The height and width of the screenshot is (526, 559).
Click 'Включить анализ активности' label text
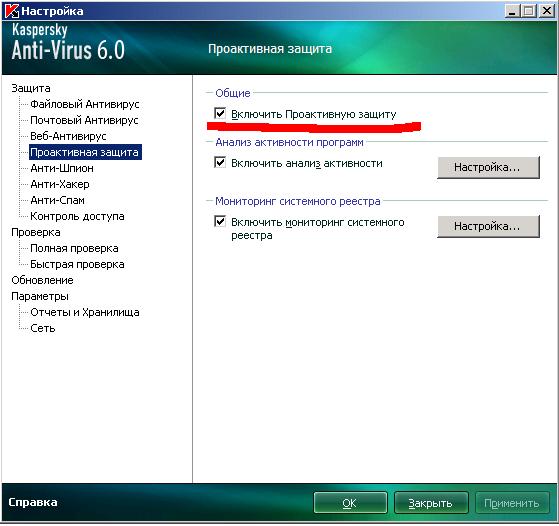(x=307, y=163)
